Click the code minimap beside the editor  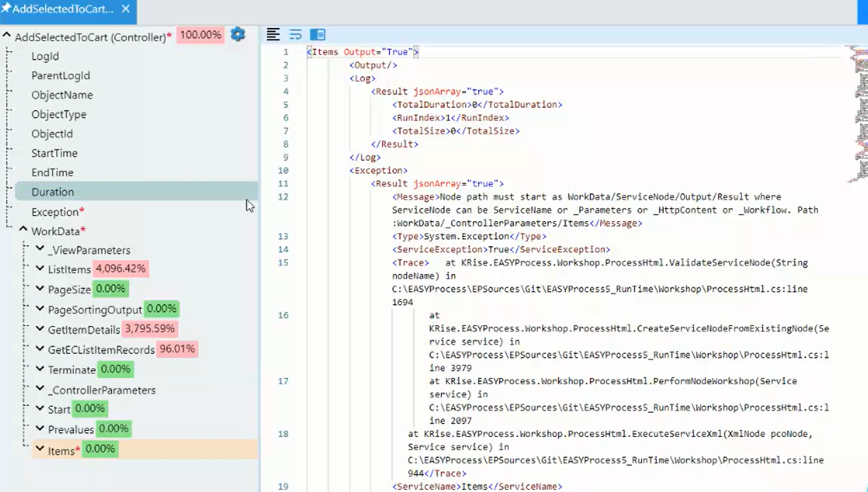857,114
